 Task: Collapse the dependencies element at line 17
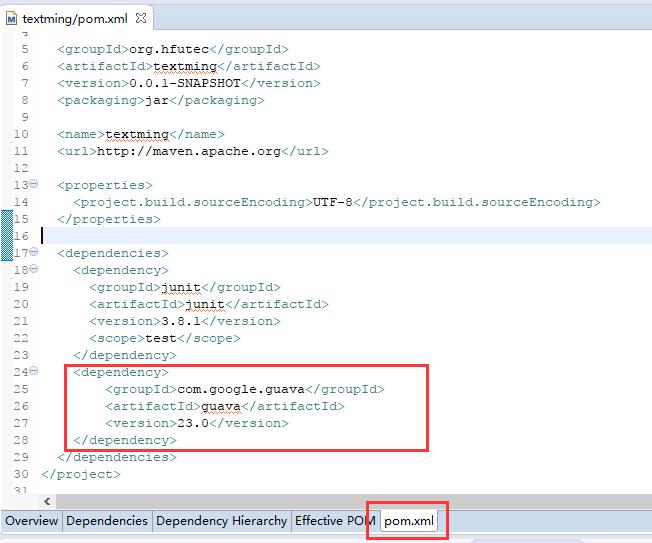[x=34, y=252]
